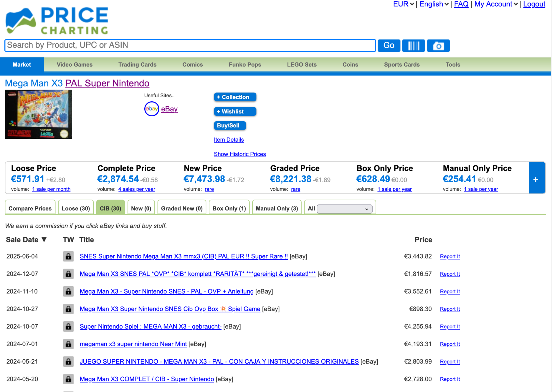Screen dimensions: 552x392
Task: Open the Trading Cards menu item
Action: (x=137, y=65)
